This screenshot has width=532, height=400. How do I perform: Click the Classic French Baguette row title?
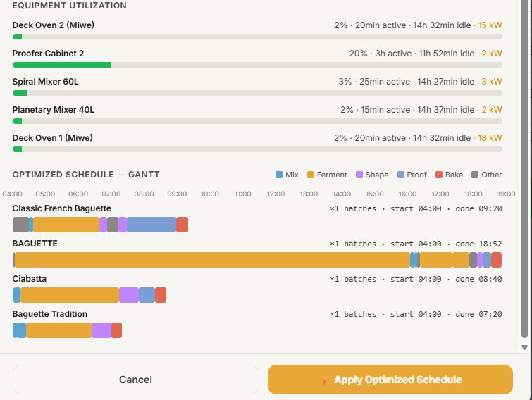click(62, 208)
